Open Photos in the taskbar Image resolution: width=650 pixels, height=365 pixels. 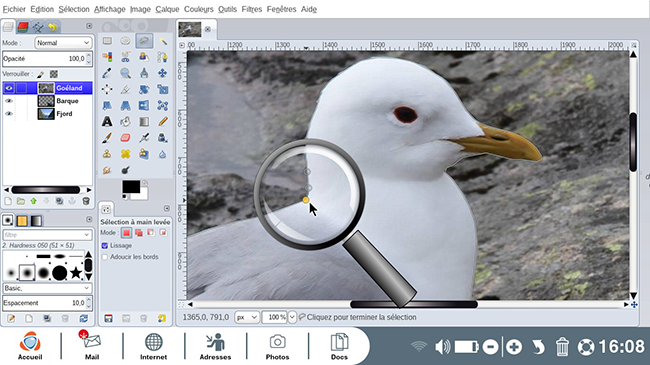[x=277, y=346]
